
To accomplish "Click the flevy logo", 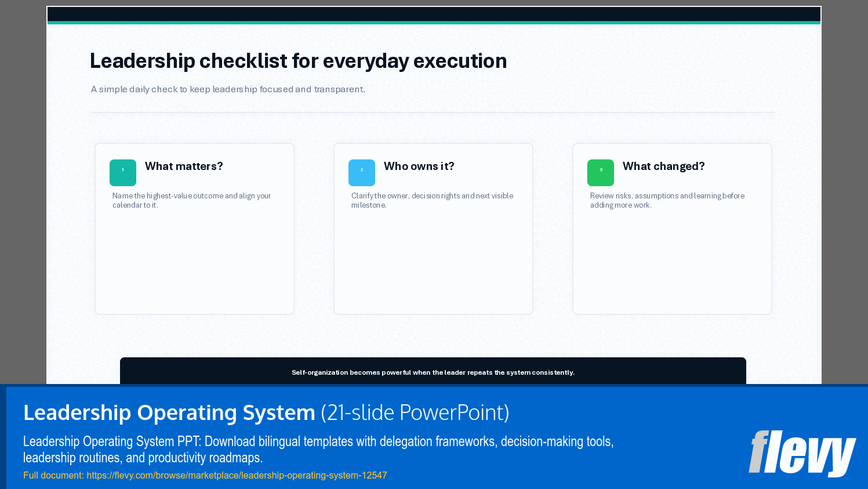I will (802, 454).
